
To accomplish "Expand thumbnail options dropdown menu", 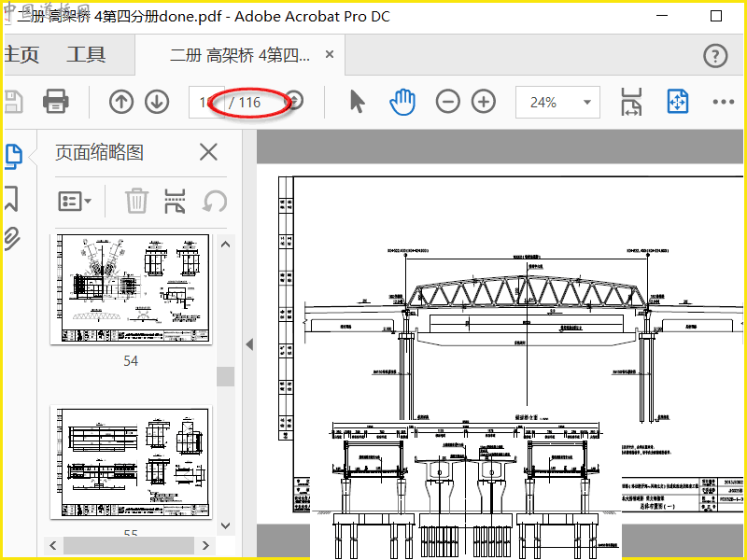I will tap(75, 202).
